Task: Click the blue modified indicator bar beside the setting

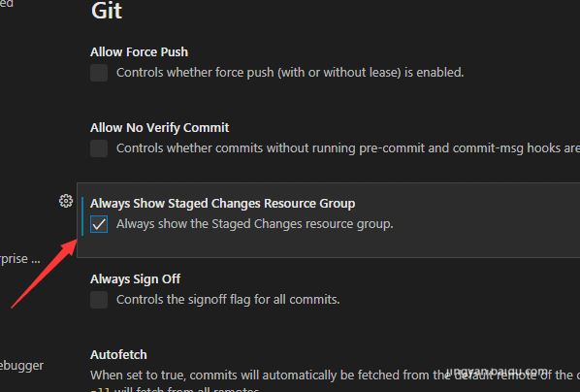Action: 82,216
